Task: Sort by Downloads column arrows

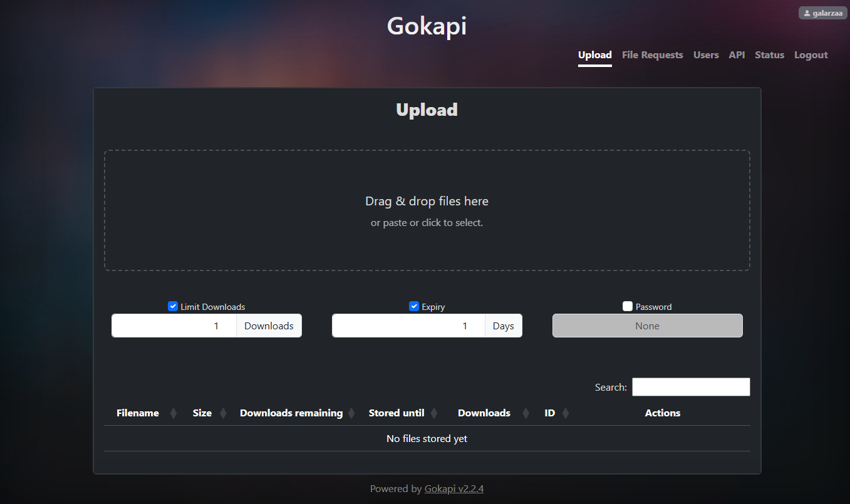Action: click(526, 413)
